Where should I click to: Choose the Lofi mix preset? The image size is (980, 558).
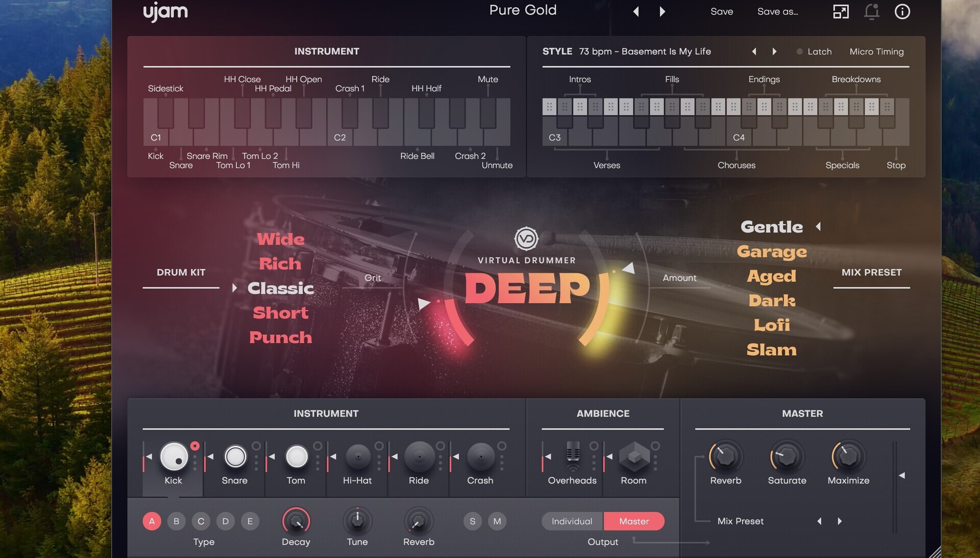pos(772,325)
